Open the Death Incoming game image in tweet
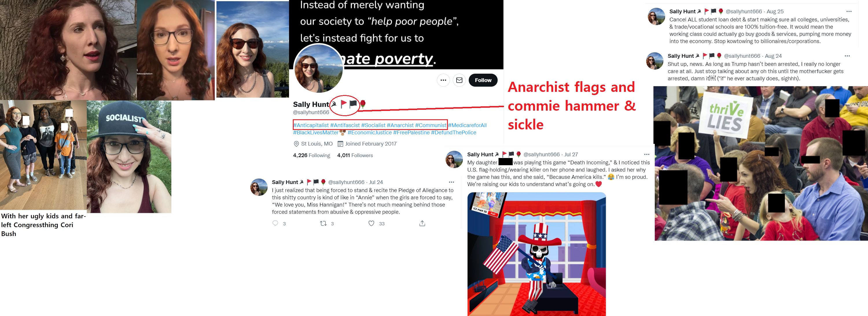 (536, 254)
